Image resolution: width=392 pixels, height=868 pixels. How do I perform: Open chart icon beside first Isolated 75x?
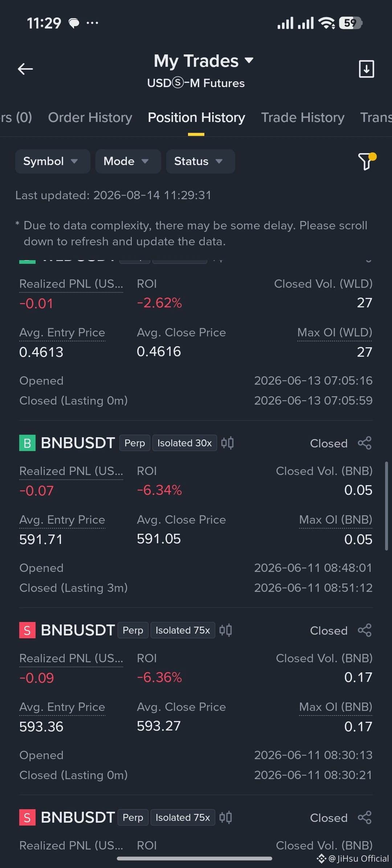pyautogui.click(x=226, y=630)
